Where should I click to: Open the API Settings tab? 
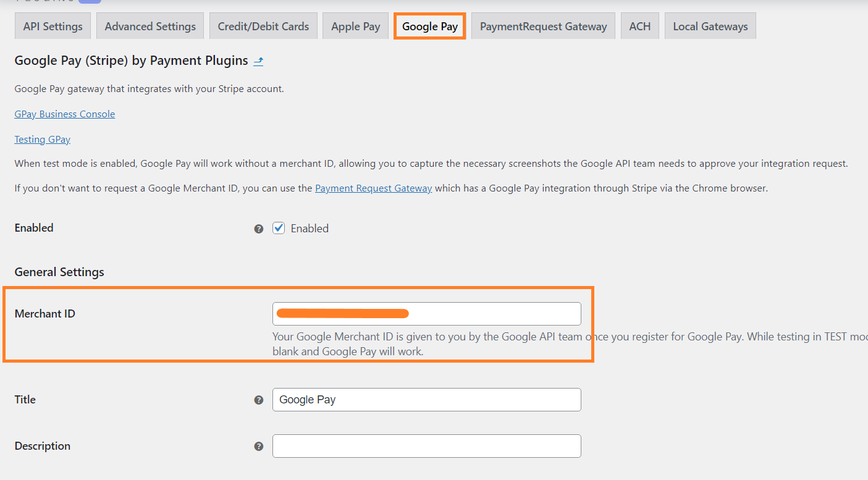click(53, 27)
